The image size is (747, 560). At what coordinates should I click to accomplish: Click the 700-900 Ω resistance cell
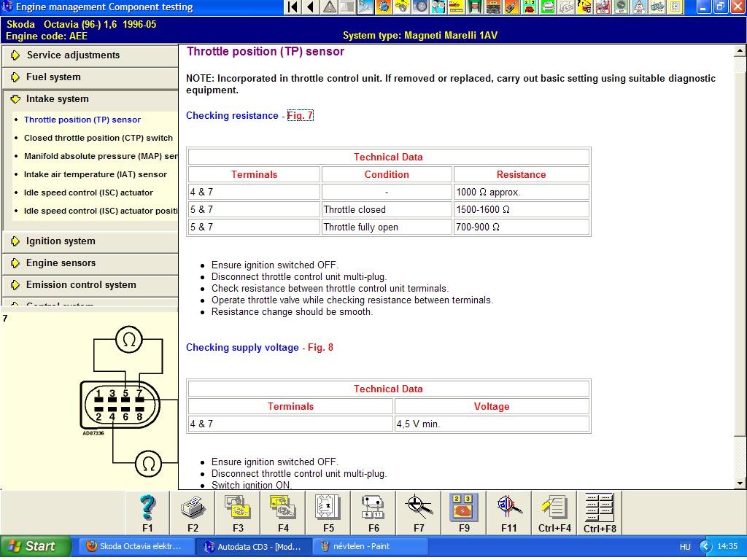point(521,227)
